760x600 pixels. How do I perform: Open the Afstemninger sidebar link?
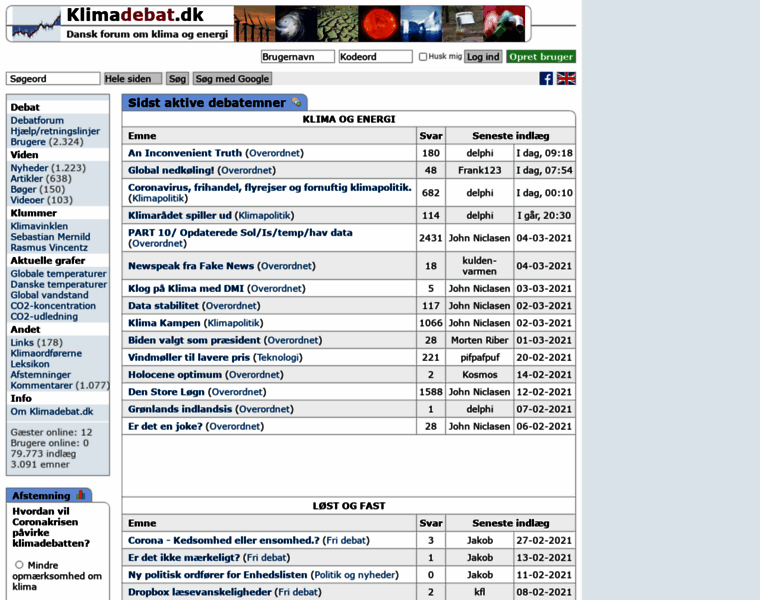41,374
